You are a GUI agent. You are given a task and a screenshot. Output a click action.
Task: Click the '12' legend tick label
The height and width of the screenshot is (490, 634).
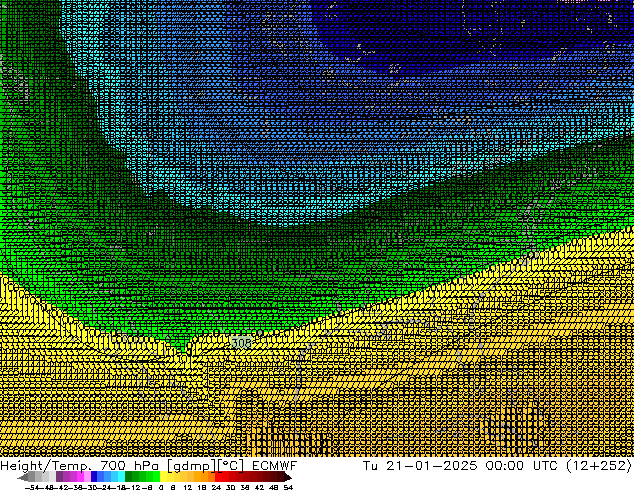click(187, 487)
